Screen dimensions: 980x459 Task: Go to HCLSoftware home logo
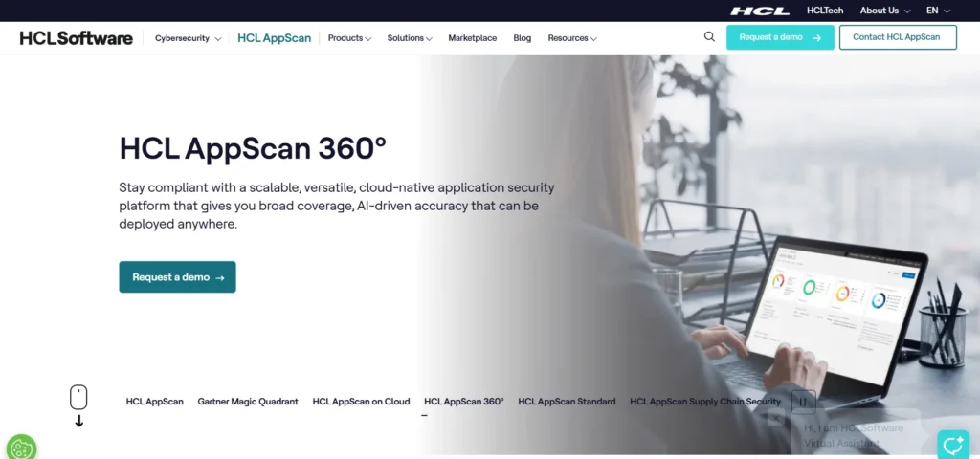pos(77,38)
